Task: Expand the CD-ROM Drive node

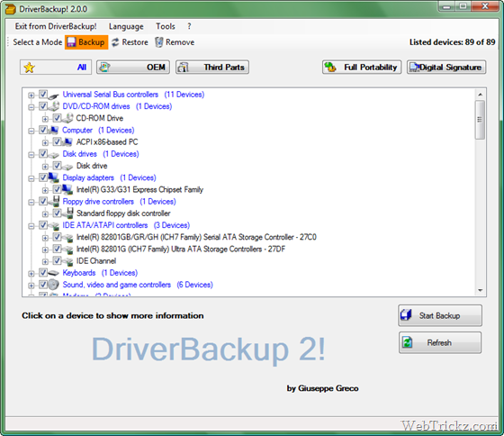Action: pyautogui.click(x=45, y=119)
